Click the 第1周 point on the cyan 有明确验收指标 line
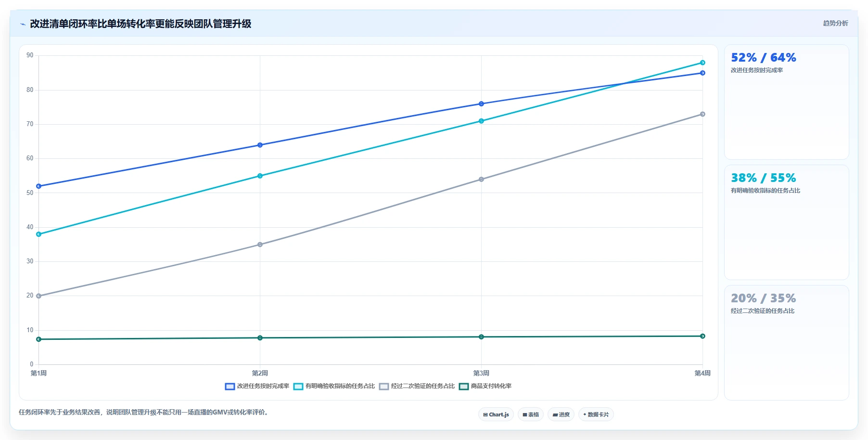 pyautogui.click(x=39, y=234)
